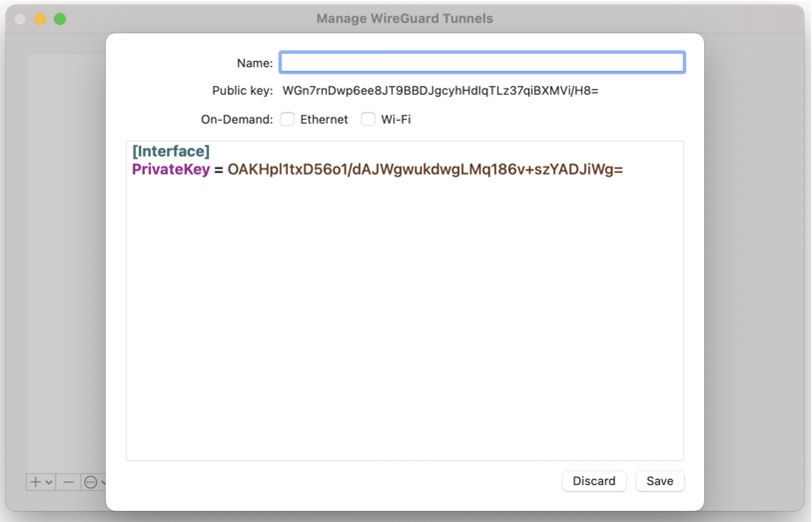Select the Public key label

pos(243,91)
